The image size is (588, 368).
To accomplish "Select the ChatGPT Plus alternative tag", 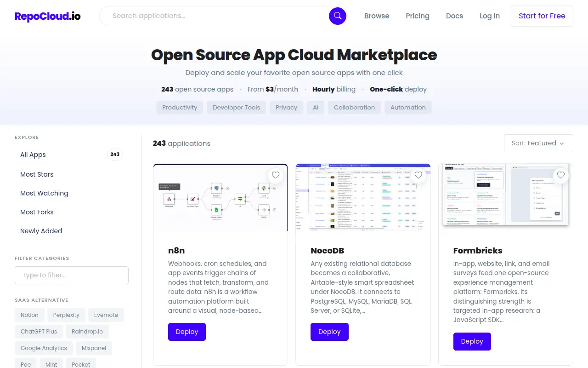I will (x=39, y=332).
